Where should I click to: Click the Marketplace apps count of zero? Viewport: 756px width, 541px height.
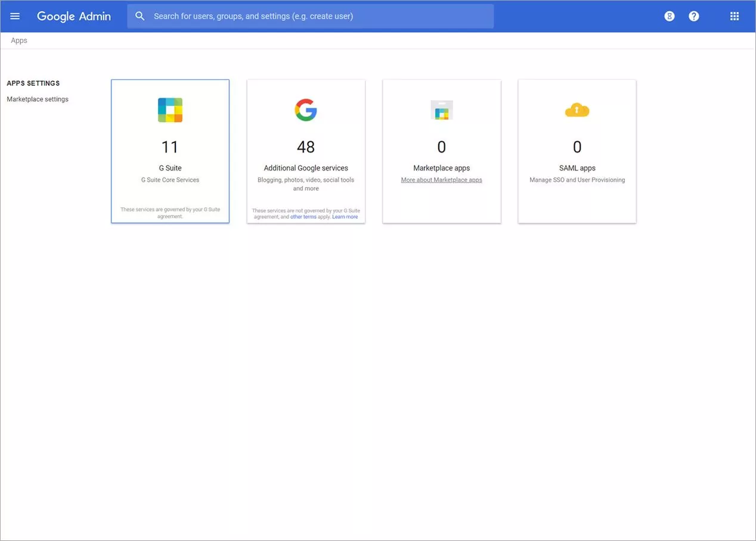pos(442,147)
